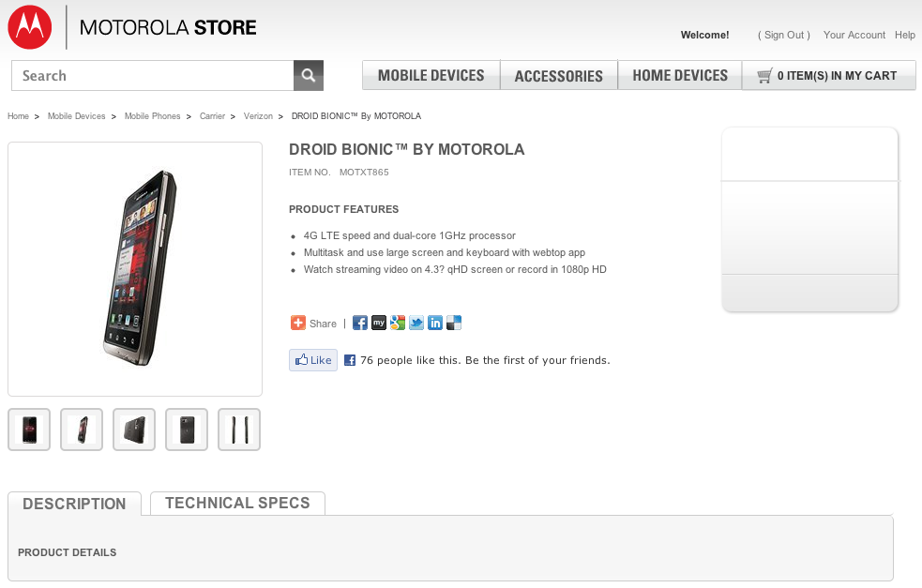Open the Mobile Devices menu
Image resolution: width=922 pixels, height=588 pixels.
coord(431,76)
